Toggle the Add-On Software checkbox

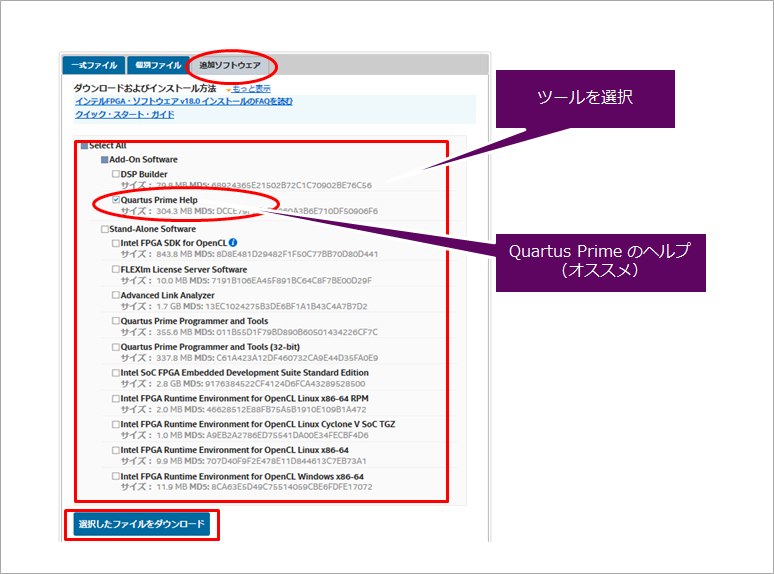click(105, 160)
